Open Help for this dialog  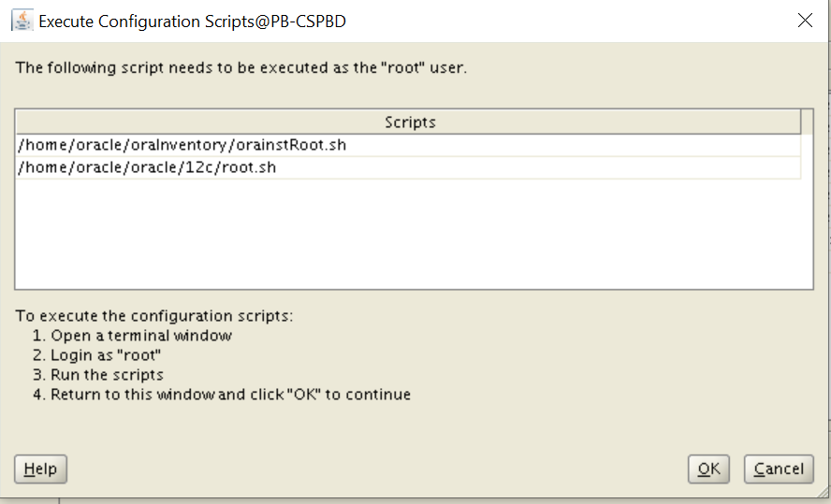click(40, 469)
